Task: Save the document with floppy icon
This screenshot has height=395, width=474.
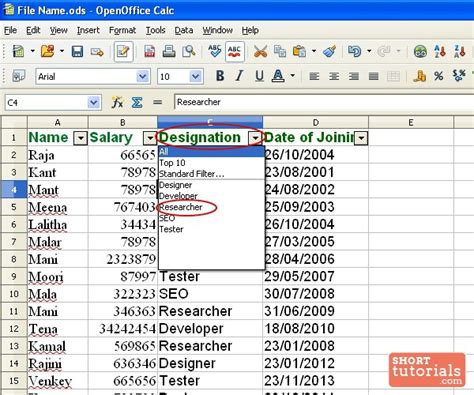Action: (77, 52)
